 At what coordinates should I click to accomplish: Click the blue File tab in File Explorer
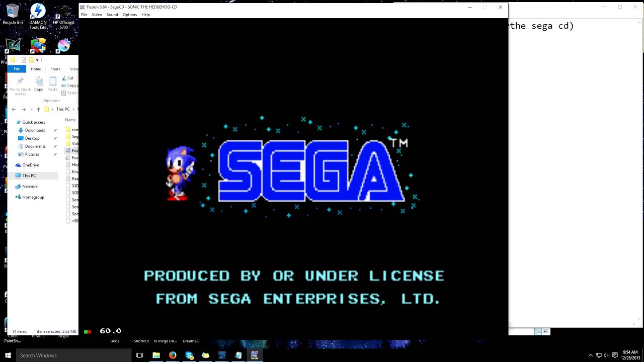(17, 69)
